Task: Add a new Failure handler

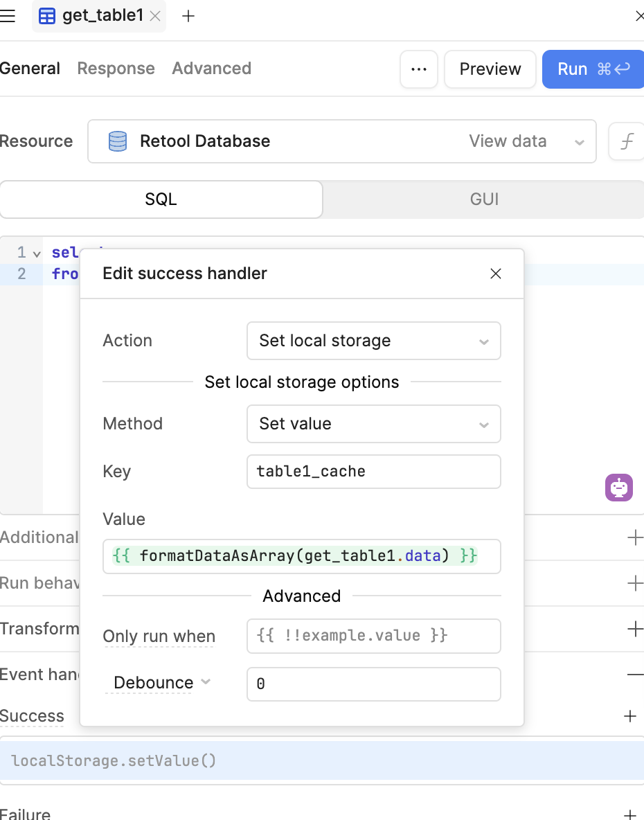Action: click(x=630, y=814)
